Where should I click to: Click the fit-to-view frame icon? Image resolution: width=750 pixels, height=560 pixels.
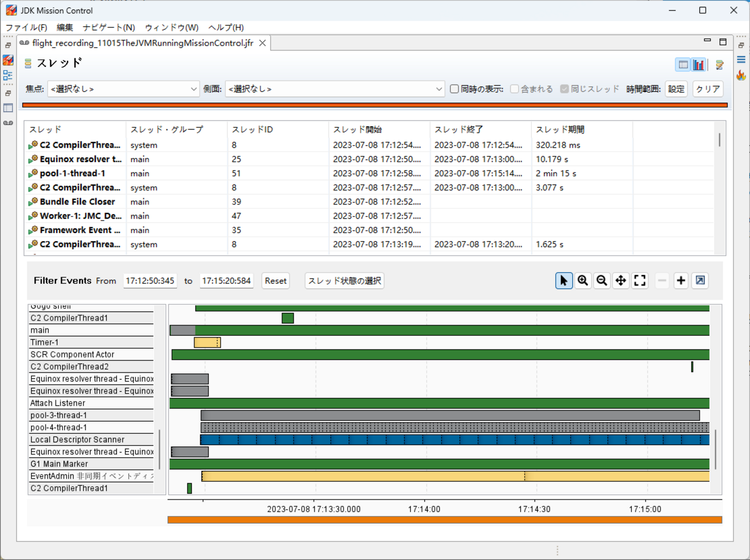640,281
